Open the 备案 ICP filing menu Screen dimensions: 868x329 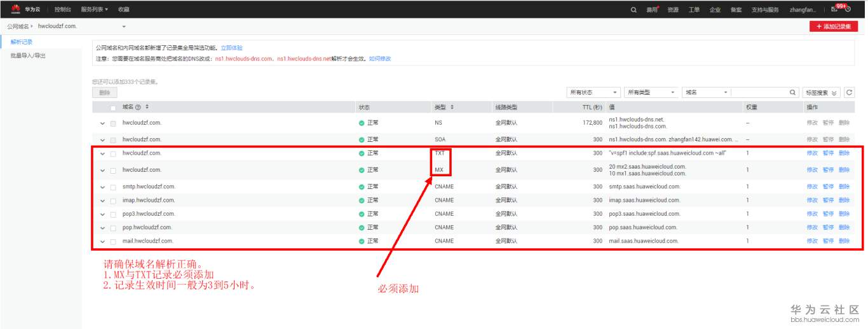736,10
